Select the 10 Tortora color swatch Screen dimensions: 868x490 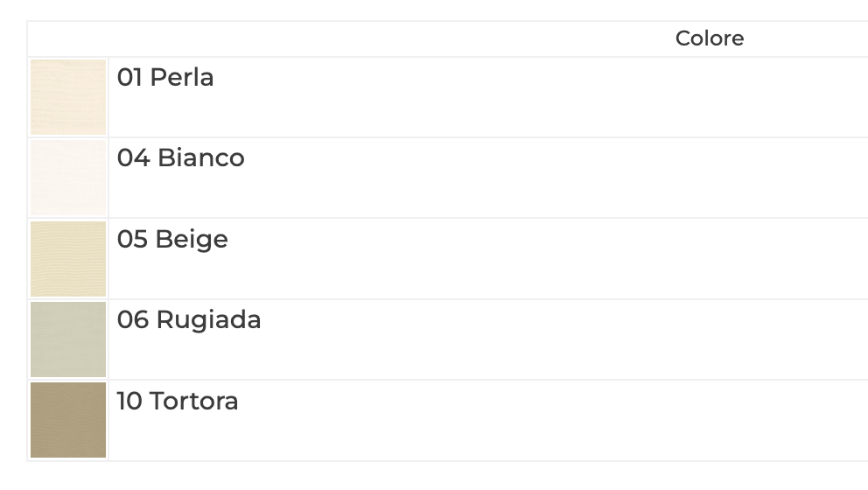point(68,420)
